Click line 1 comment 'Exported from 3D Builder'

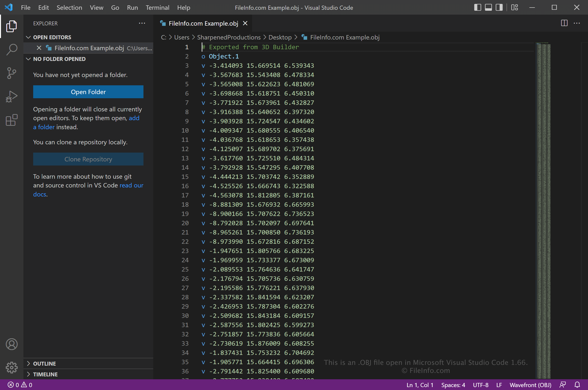pyautogui.click(x=254, y=47)
